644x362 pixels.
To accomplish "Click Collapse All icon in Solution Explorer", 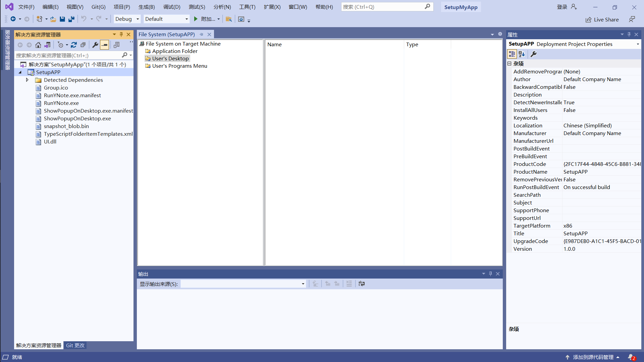I will click(x=83, y=45).
